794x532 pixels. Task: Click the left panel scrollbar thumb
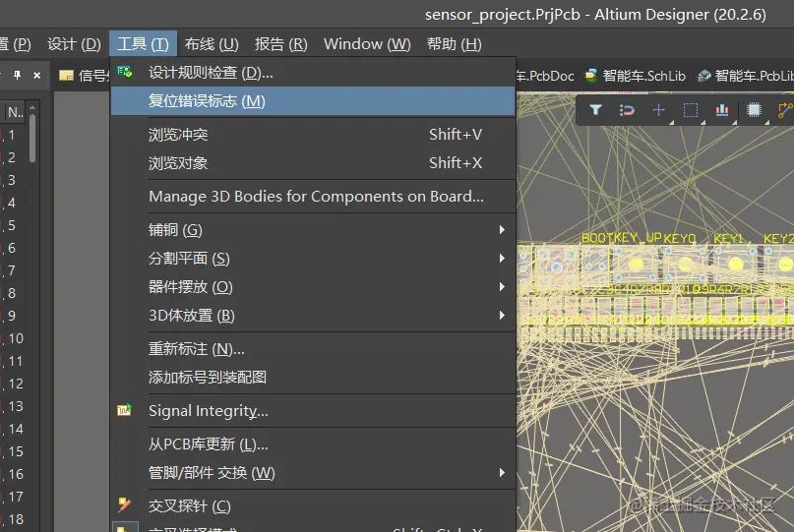32,138
